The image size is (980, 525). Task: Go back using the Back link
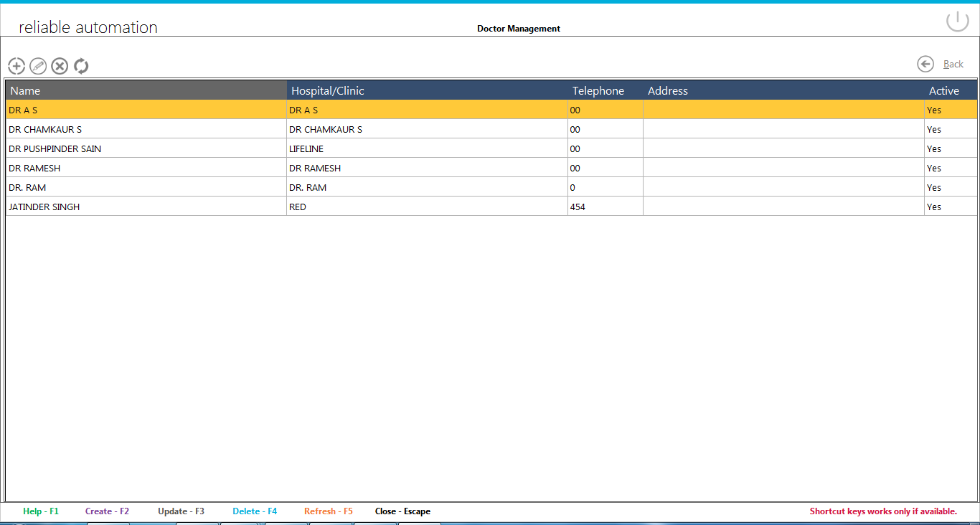(953, 65)
